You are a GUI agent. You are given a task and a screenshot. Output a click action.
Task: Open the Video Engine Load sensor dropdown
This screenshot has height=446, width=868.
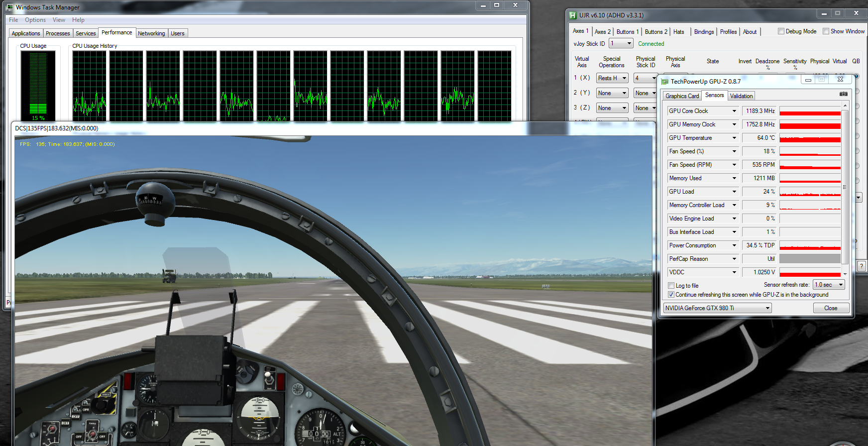(734, 219)
